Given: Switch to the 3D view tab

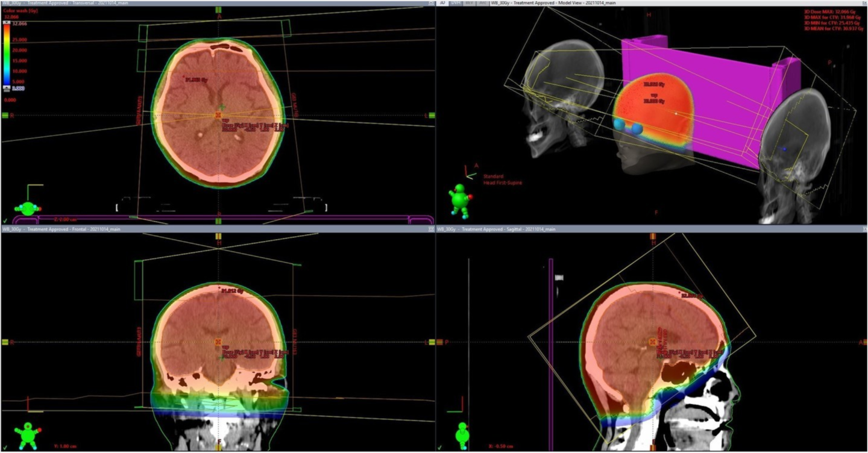Looking at the screenshot, I should [442, 3].
